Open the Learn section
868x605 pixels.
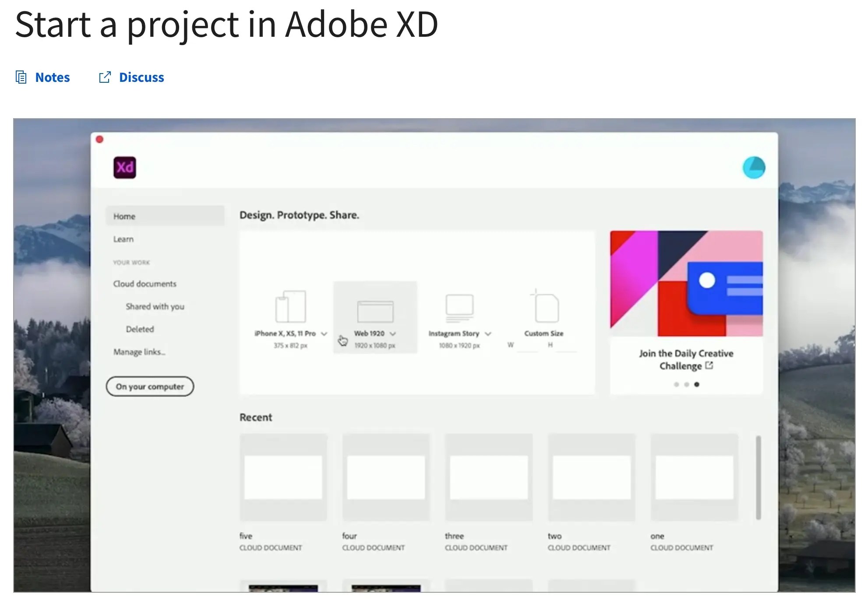pos(123,239)
